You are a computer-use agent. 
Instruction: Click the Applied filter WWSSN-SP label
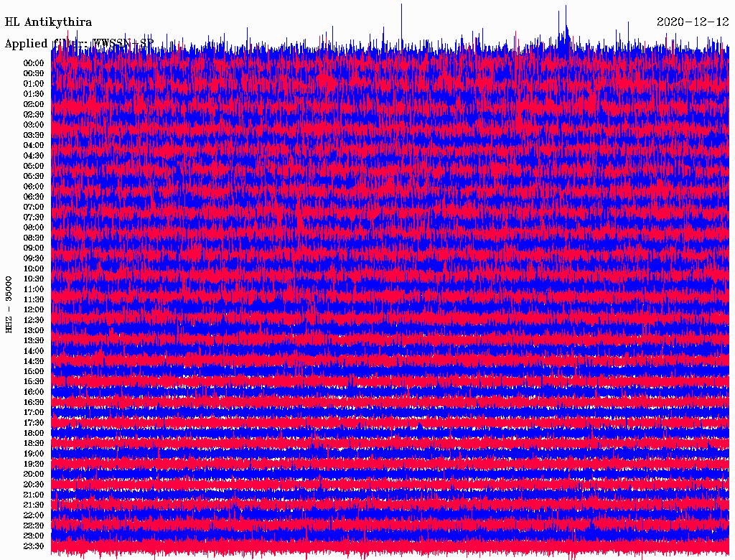(79, 44)
